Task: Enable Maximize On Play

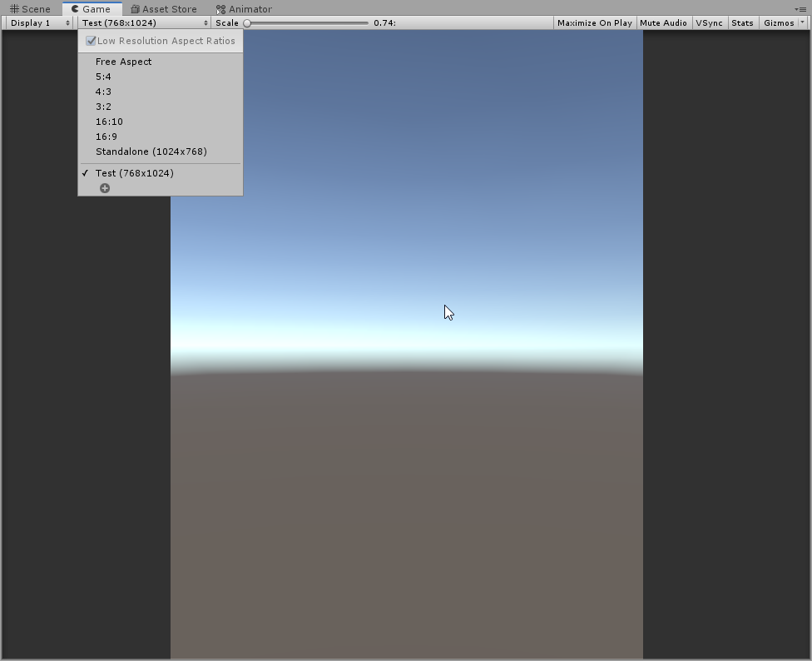Action: tap(594, 22)
